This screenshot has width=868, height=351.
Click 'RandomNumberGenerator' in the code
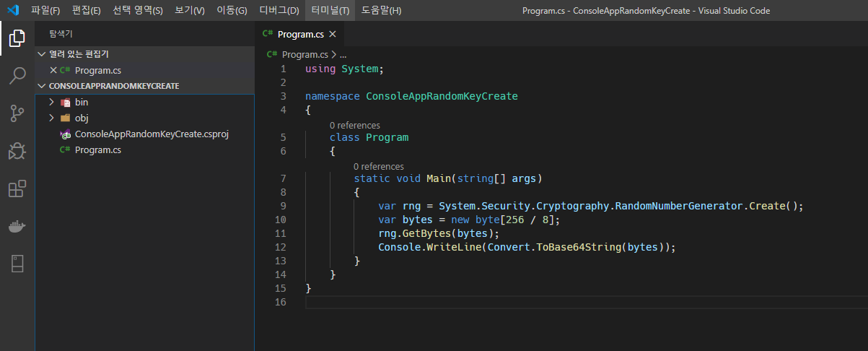pyautogui.click(x=680, y=206)
